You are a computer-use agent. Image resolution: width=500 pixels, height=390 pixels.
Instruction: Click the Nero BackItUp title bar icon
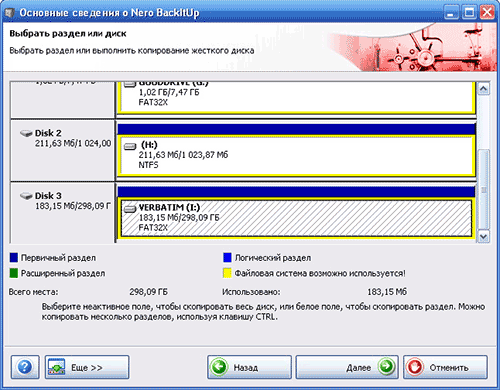[9, 13]
